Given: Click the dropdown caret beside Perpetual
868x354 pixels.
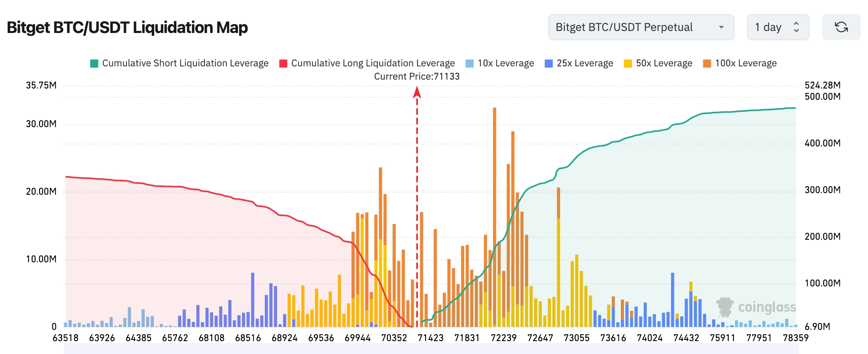Looking at the screenshot, I should [721, 27].
